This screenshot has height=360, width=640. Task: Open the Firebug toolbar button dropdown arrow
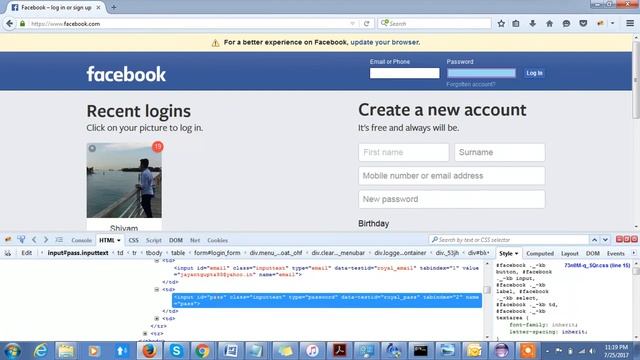[612, 24]
